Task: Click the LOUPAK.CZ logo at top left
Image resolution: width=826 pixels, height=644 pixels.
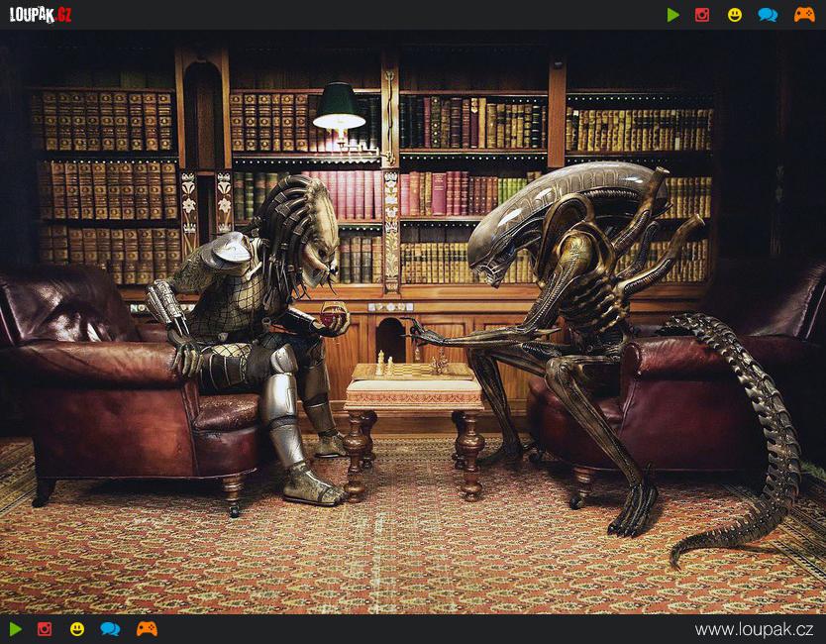Action: tap(41, 15)
